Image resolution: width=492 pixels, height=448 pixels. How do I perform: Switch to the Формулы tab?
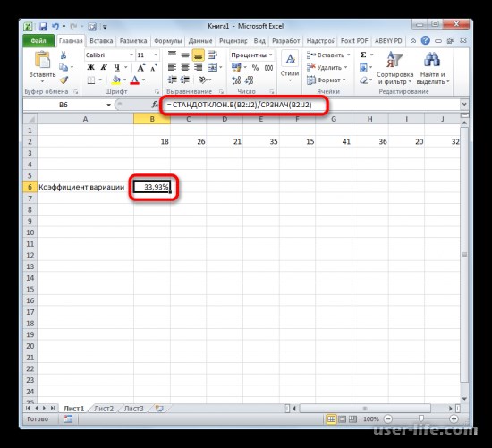coord(168,41)
